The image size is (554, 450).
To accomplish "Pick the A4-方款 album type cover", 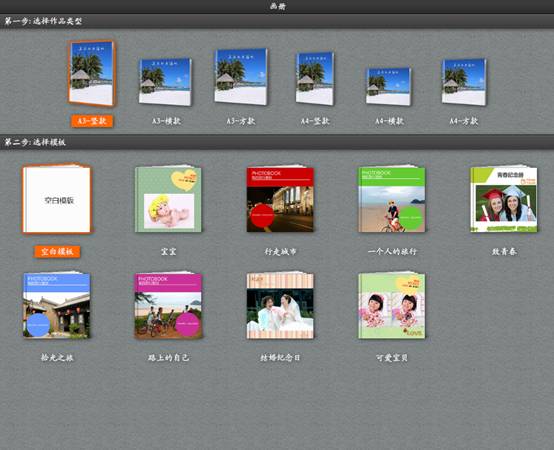I will coord(464,82).
